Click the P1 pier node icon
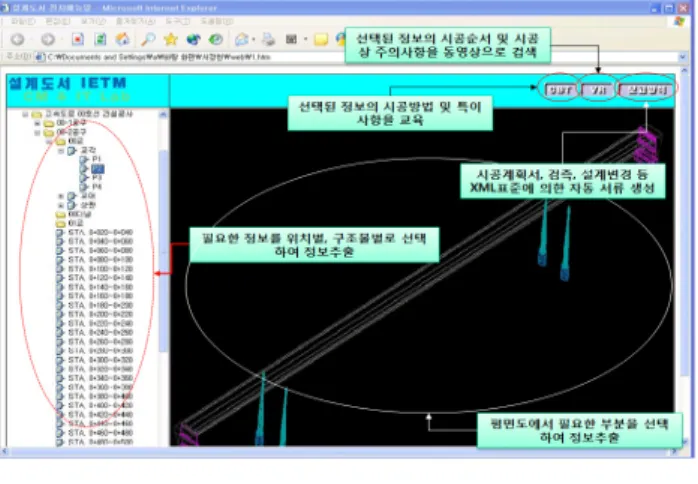This screenshot has height=484, width=698. pyautogui.click(x=84, y=159)
